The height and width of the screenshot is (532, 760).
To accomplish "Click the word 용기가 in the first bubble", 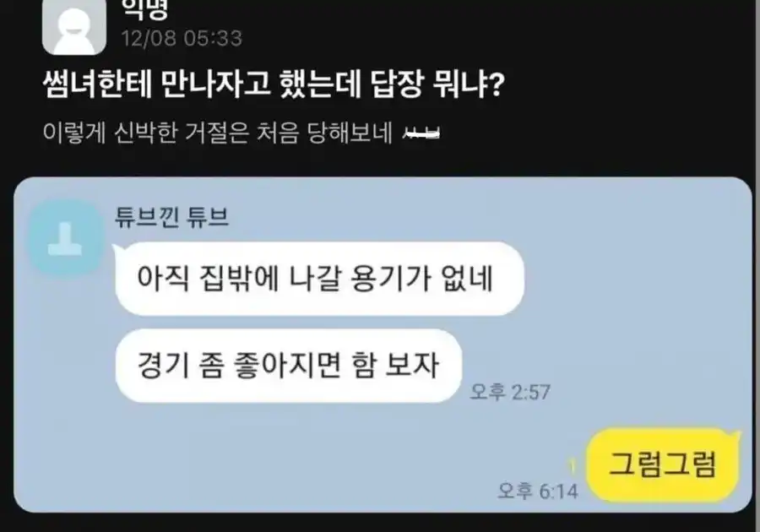I will [x=391, y=279].
